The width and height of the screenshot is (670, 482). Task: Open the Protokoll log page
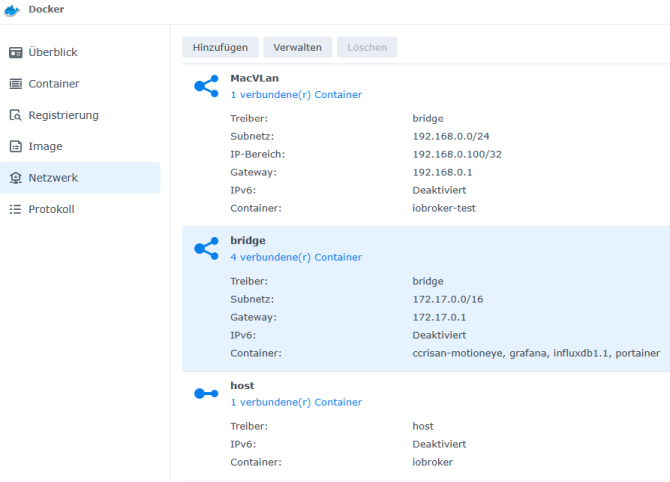[x=51, y=209]
